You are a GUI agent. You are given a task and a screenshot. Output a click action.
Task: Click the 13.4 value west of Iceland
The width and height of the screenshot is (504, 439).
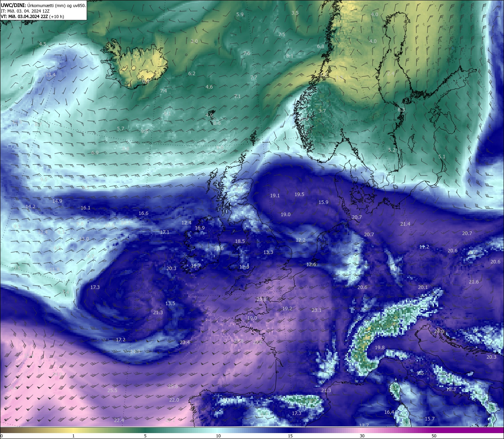tap(50, 74)
